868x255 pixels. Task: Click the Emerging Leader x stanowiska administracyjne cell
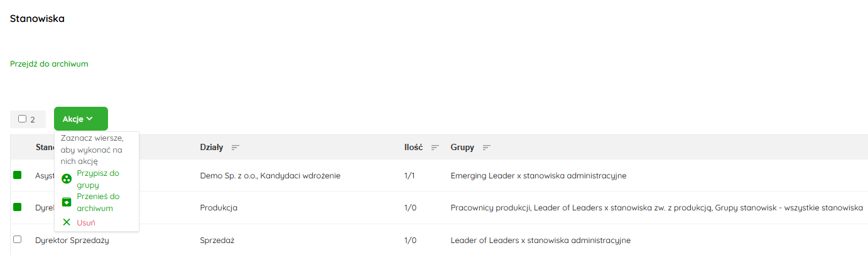(538, 176)
